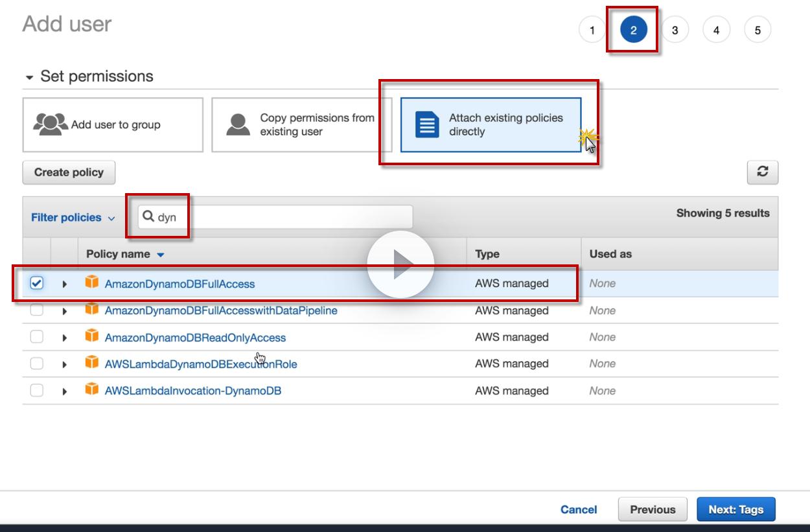This screenshot has height=532, width=810.
Task: Click the document icon on Attach existing policies
Action: coord(427,124)
